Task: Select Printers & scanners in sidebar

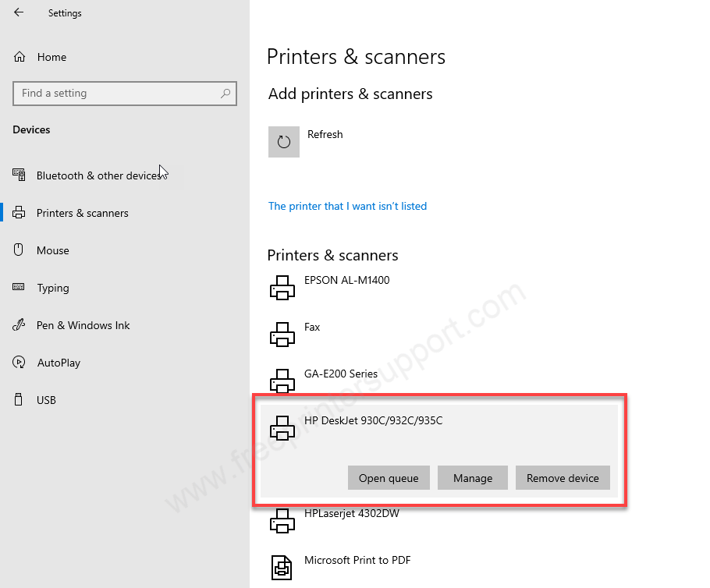Action: click(x=82, y=213)
